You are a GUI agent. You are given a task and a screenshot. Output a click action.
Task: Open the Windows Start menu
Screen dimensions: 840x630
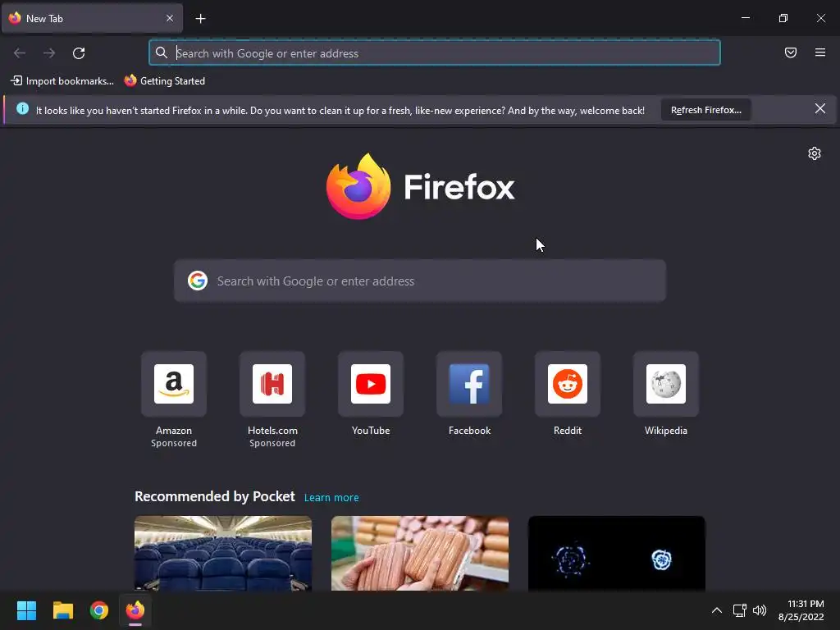click(x=26, y=610)
